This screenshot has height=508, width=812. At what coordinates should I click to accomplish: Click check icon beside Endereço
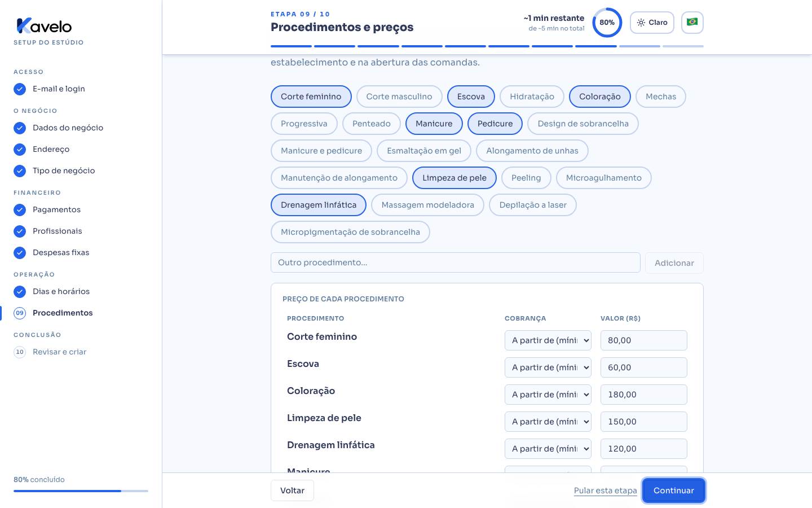[20, 150]
